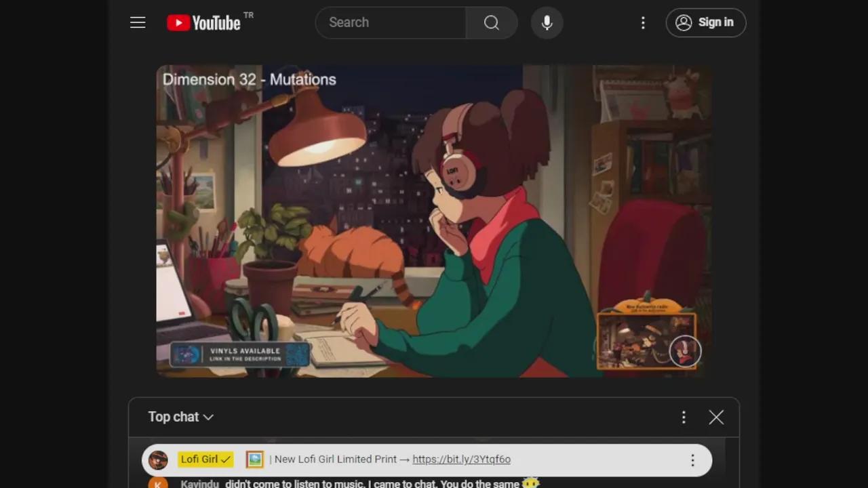Click the print emoji in pinned message
The image size is (868, 488).
[x=254, y=460]
